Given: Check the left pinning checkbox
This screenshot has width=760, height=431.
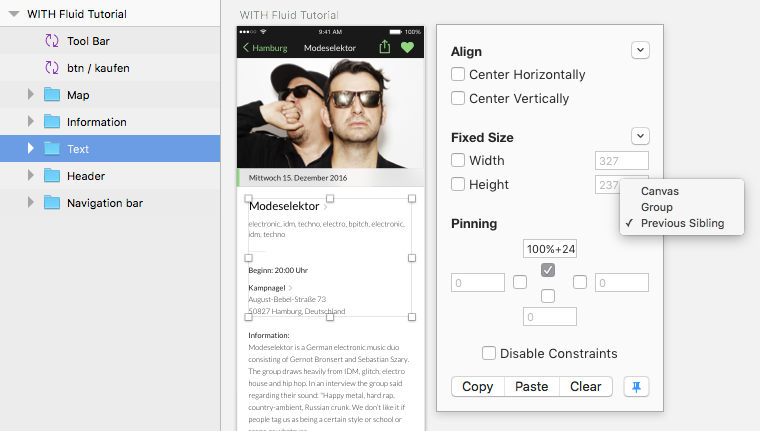Looking at the screenshot, I should click(520, 282).
